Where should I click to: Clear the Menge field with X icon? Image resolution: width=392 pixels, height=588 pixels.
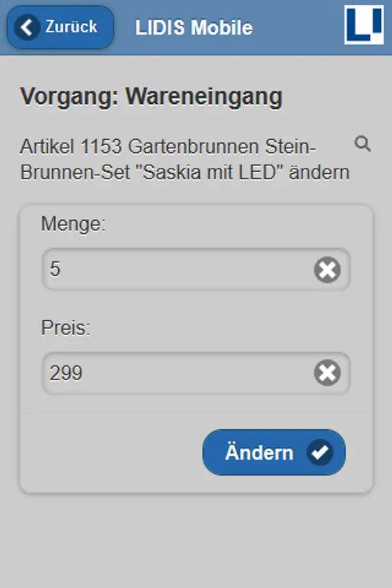point(327,269)
